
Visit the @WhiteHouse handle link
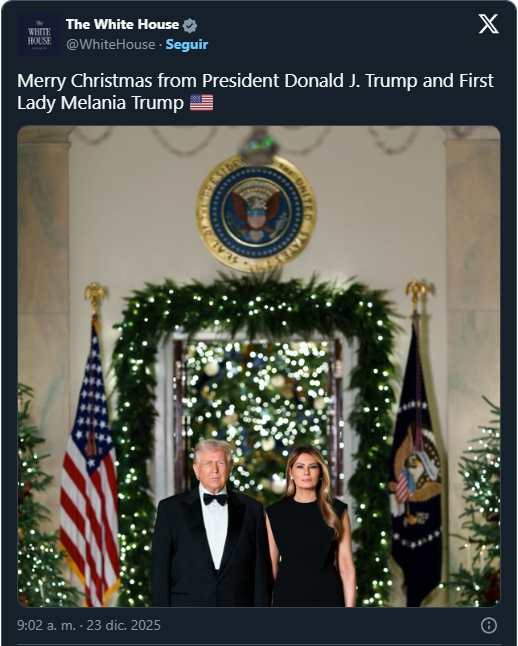(110, 44)
